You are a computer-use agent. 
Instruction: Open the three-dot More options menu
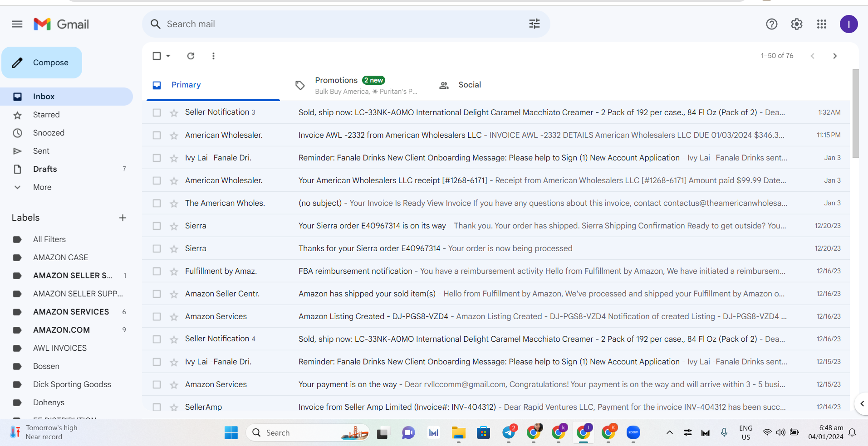tap(213, 56)
